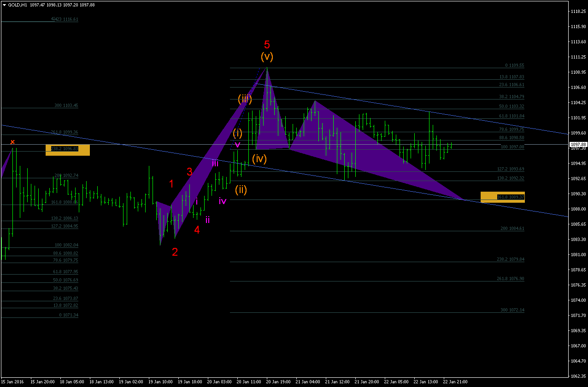The height and width of the screenshot is (387, 588).
Task: Click the retracement label 50.0 1103.32
Action: 512,106
